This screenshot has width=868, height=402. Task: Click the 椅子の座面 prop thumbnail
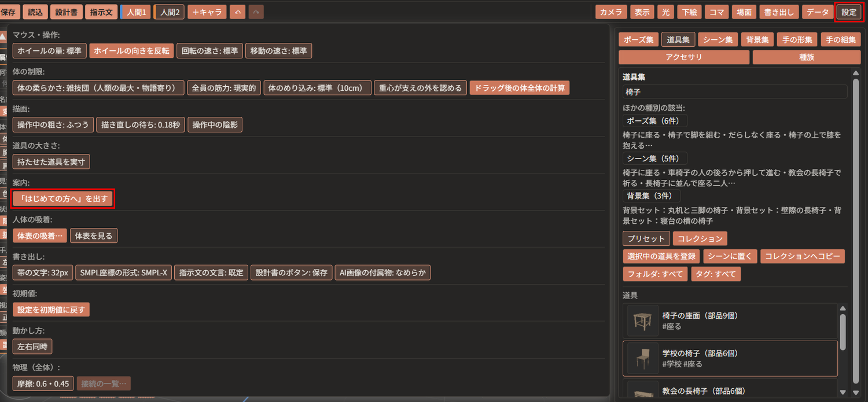point(642,321)
